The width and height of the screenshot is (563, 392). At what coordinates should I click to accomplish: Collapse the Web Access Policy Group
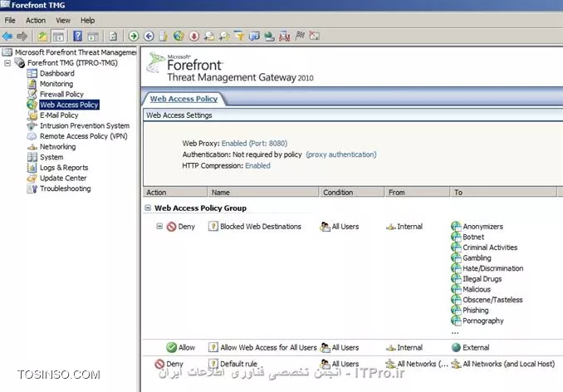pos(148,208)
